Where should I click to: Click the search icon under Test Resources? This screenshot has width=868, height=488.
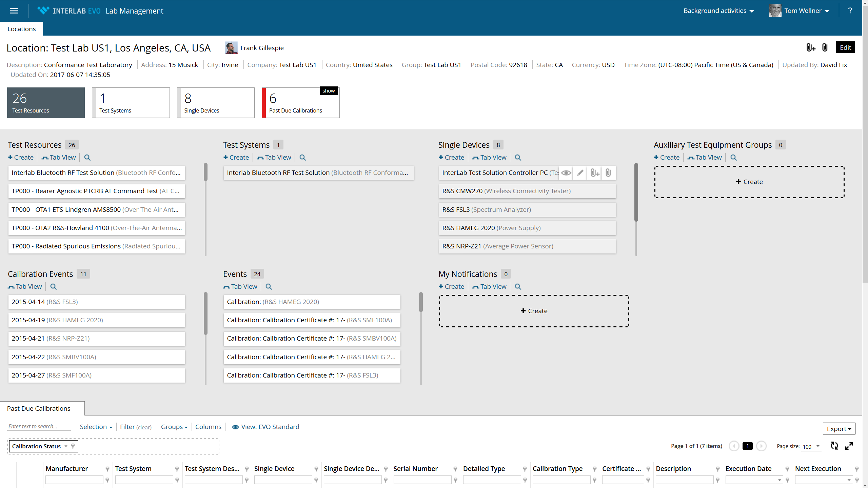pyautogui.click(x=87, y=158)
